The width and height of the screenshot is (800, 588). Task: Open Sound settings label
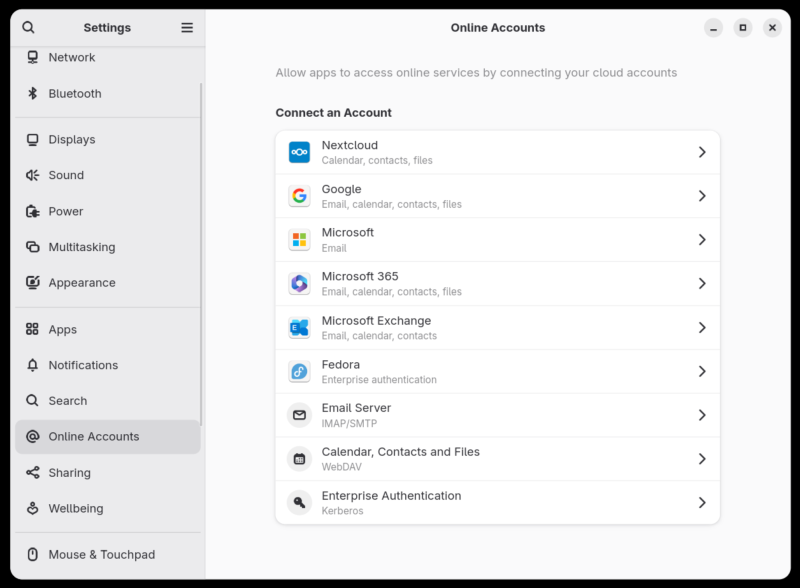66,175
